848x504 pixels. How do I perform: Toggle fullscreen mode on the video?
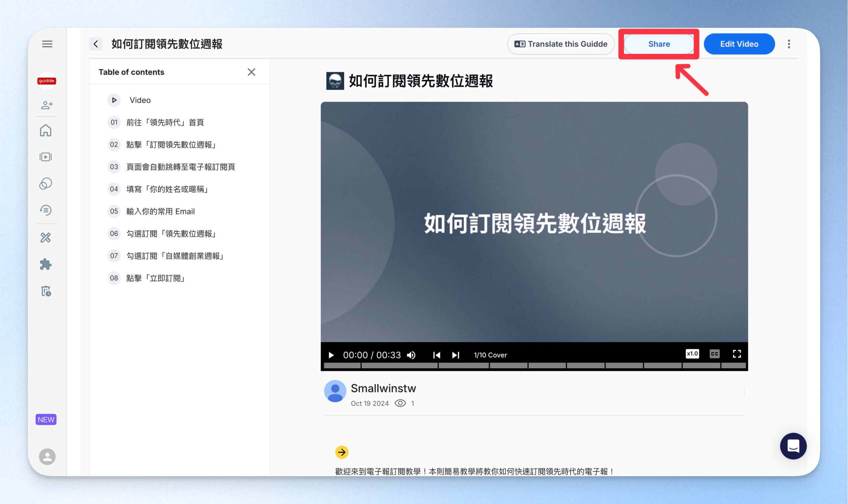pos(737,354)
